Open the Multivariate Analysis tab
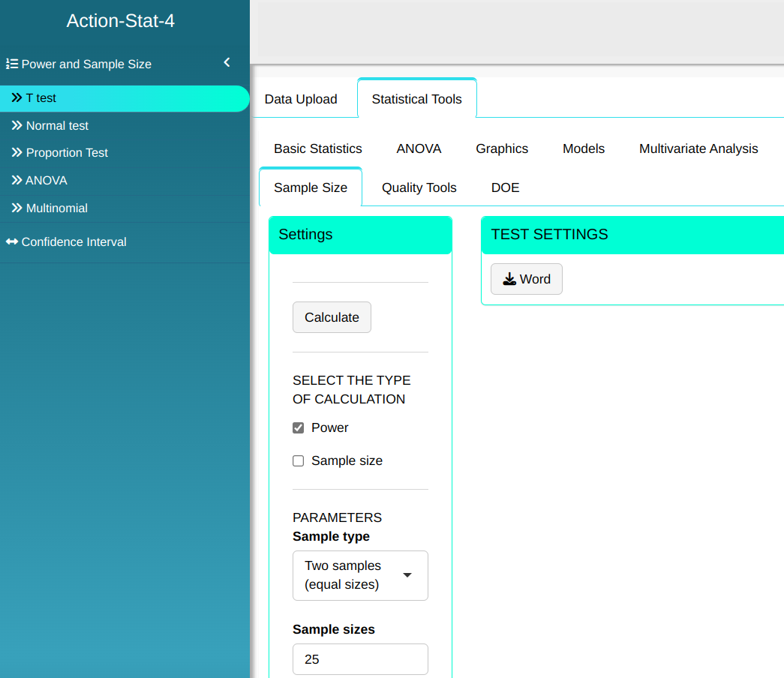Viewport: 784px width, 678px height. pos(698,148)
